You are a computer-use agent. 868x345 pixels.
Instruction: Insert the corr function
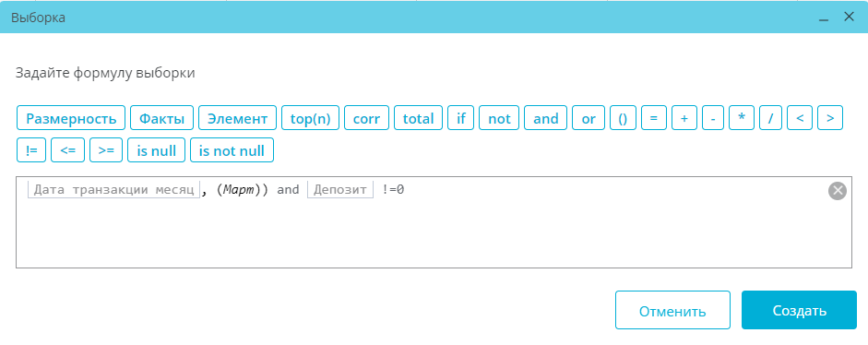366,118
